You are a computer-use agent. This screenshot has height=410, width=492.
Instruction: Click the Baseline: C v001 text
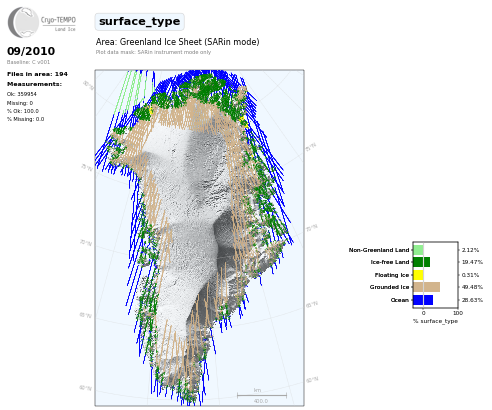click(x=28, y=62)
